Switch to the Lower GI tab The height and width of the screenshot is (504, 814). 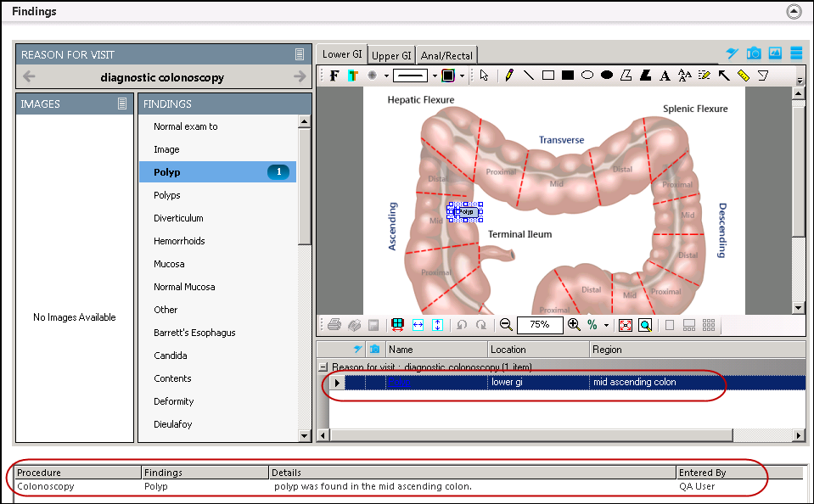click(x=342, y=54)
